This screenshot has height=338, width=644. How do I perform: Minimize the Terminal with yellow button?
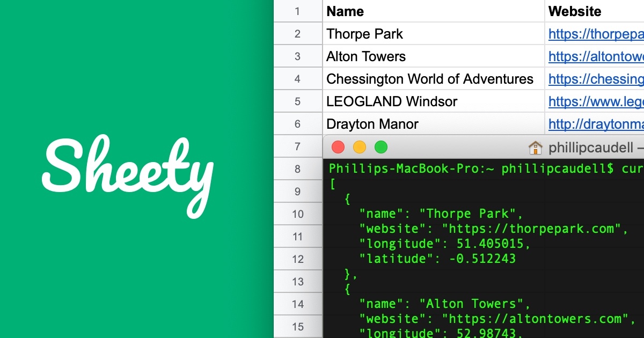click(x=359, y=147)
